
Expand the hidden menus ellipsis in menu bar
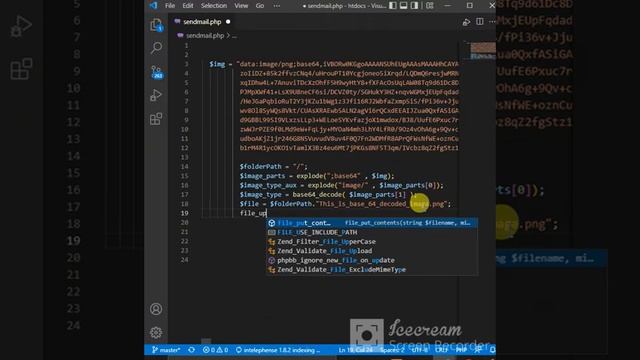coord(277,6)
